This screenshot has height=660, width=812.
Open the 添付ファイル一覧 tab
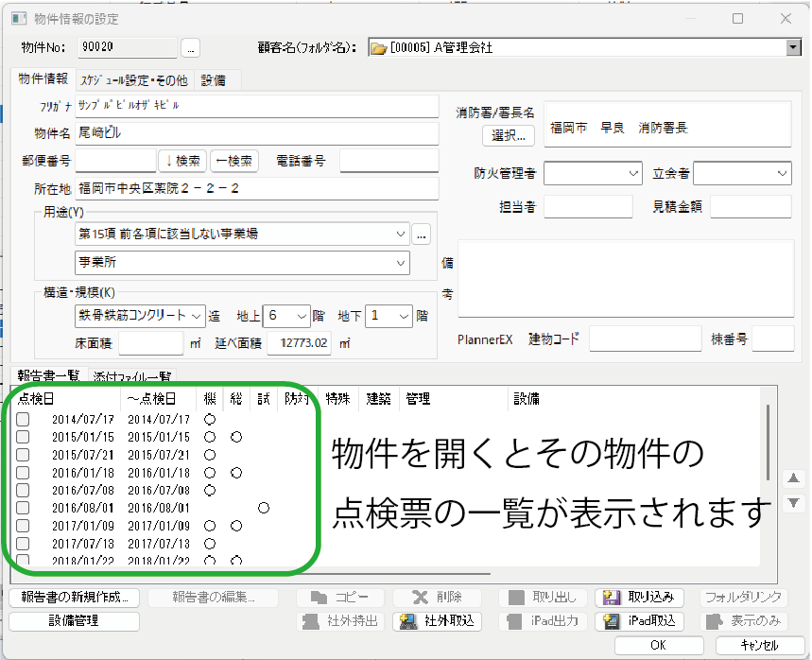(x=131, y=376)
